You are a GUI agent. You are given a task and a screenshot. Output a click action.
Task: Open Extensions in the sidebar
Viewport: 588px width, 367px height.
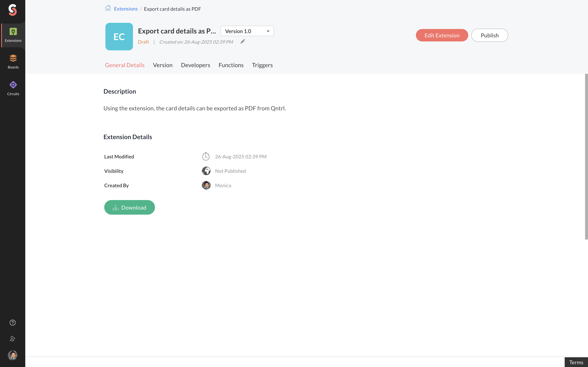coord(13,35)
